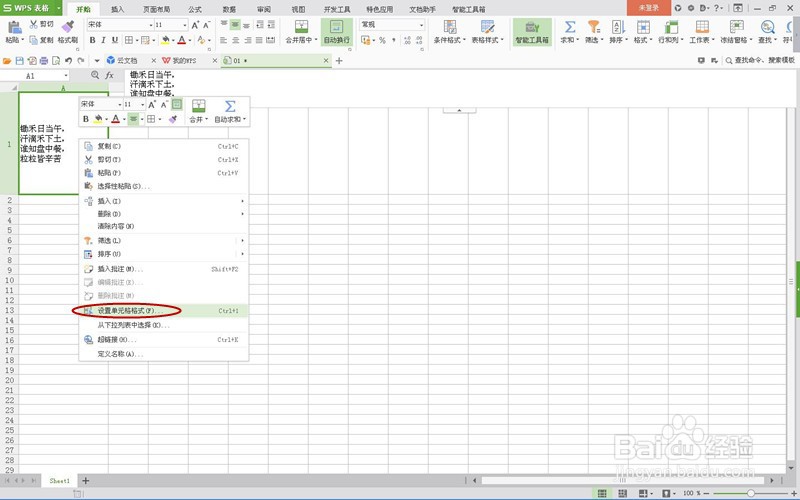Click the fx insert function icon
Screen dimensions: 800x500
pyautogui.click(x=109, y=76)
